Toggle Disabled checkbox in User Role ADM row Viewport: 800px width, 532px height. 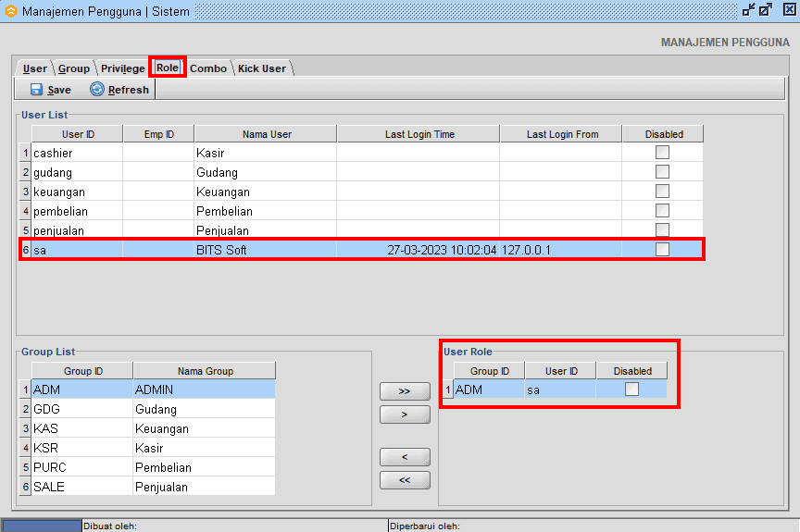pos(631,390)
